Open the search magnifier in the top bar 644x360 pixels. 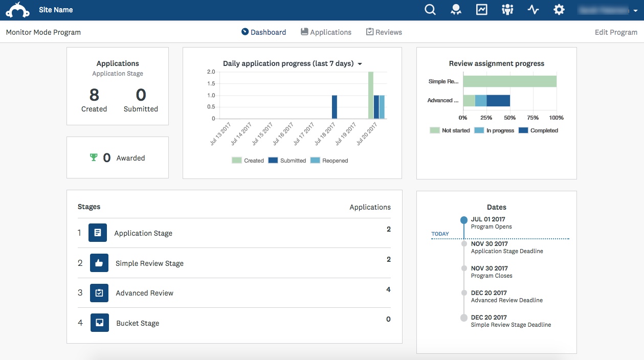pos(430,9)
